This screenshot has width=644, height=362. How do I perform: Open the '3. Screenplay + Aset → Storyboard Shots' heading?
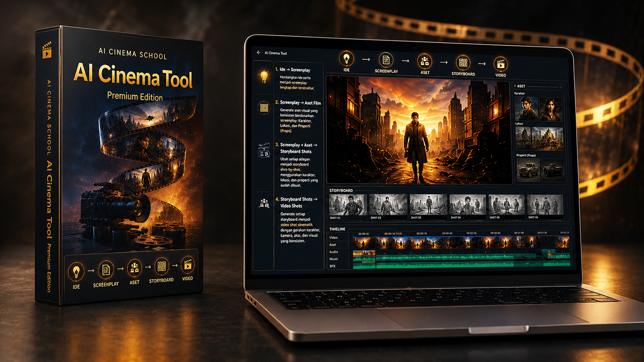(x=296, y=148)
